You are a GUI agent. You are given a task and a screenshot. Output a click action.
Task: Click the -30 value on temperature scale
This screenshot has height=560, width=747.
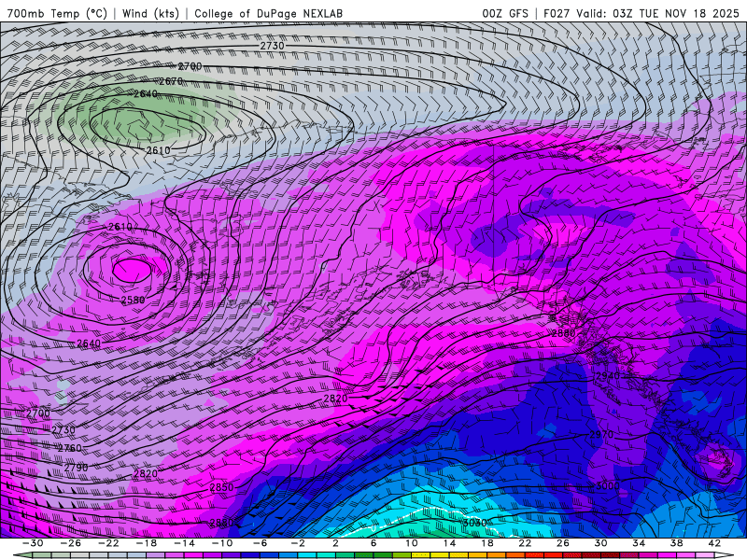(33, 543)
